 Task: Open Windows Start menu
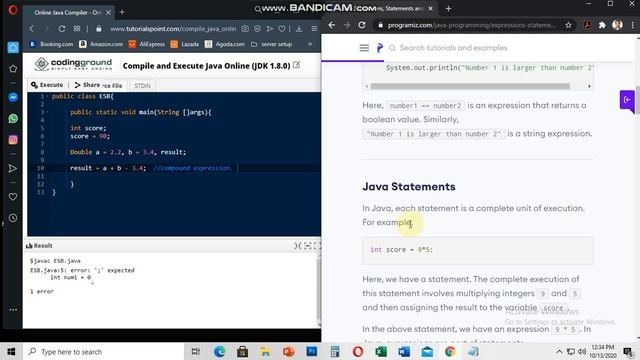pos(11,351)
